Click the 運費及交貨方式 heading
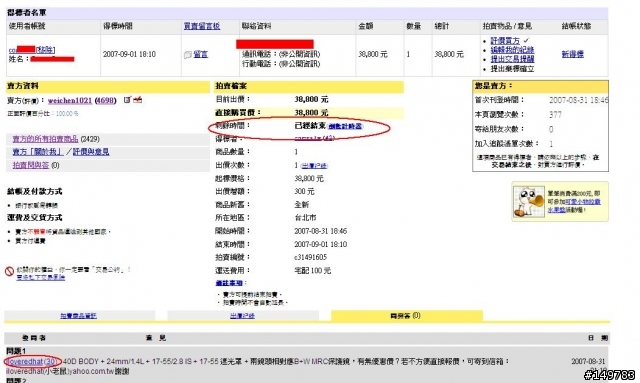Viewport: 640px width, 383px height. (x=35, y=217)
